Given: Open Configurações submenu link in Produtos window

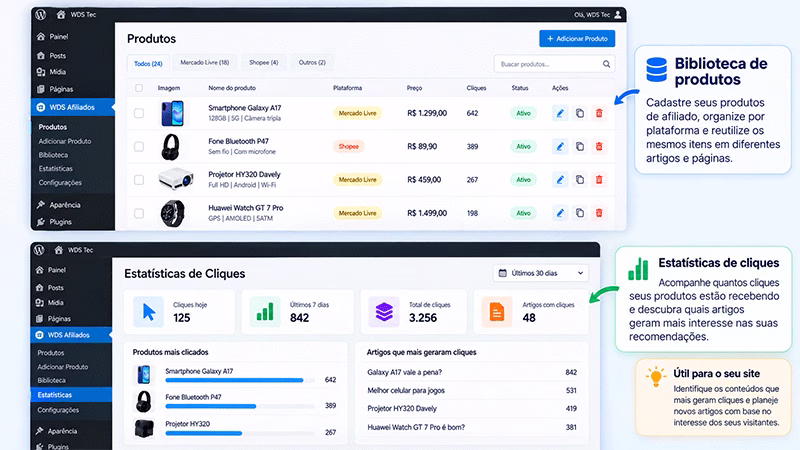Looking at the screenshot, I should [x=60, y=183].
